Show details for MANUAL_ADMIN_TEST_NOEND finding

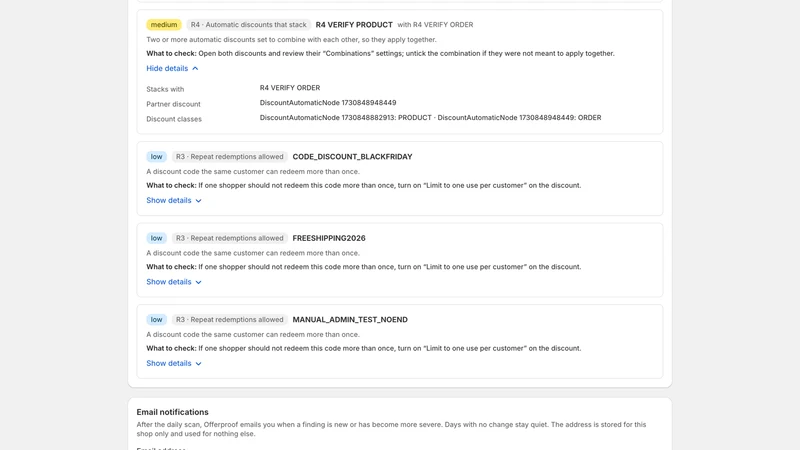pos(174,363)
